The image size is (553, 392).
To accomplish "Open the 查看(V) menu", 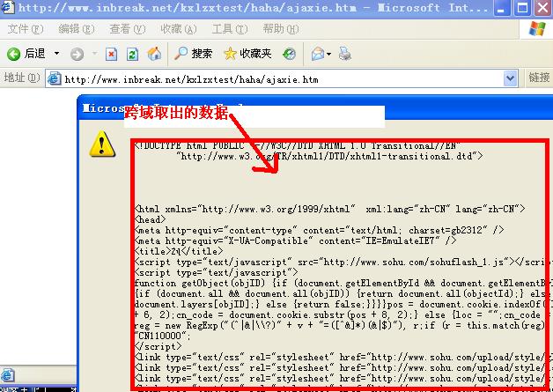I will coord(128,29).
